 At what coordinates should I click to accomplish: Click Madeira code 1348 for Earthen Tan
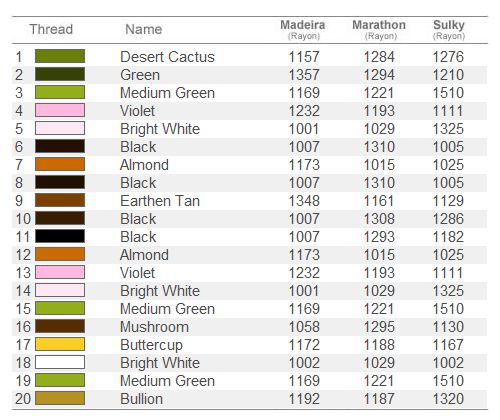[304, 201]
